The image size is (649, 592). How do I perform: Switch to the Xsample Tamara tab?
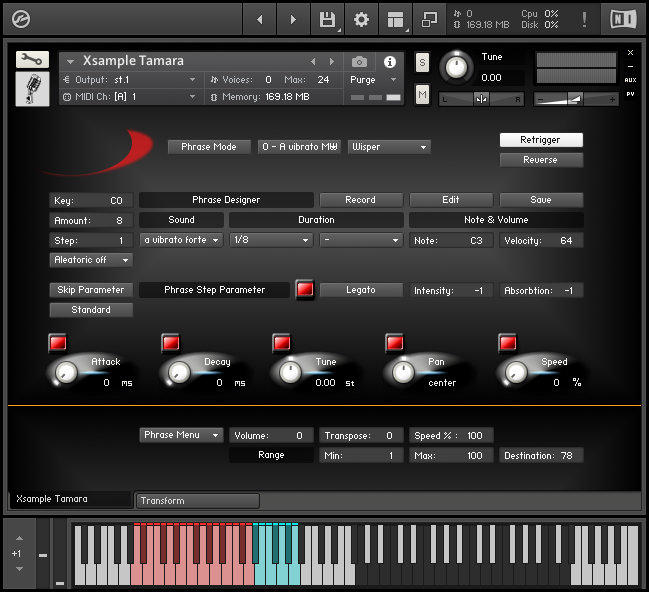[70, 499]
